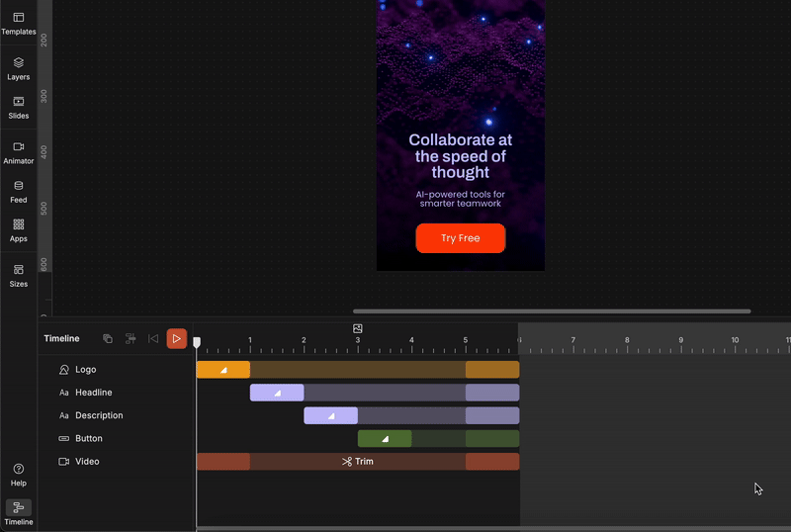Open the Feed panel
This screenshot has width=791, height=532.
click(x=18, y=191)
